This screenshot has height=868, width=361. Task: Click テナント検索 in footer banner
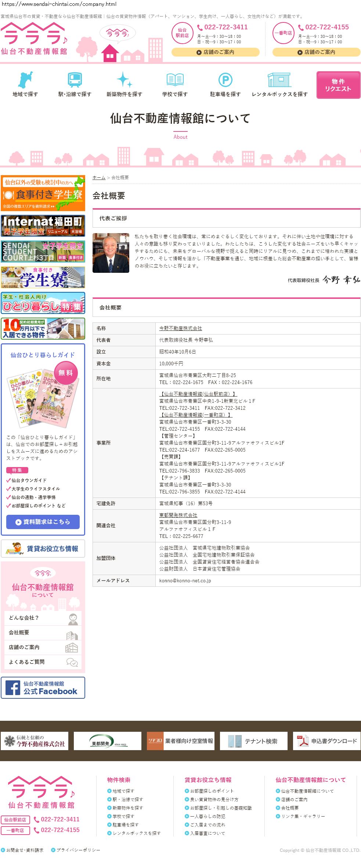[253, 741]
